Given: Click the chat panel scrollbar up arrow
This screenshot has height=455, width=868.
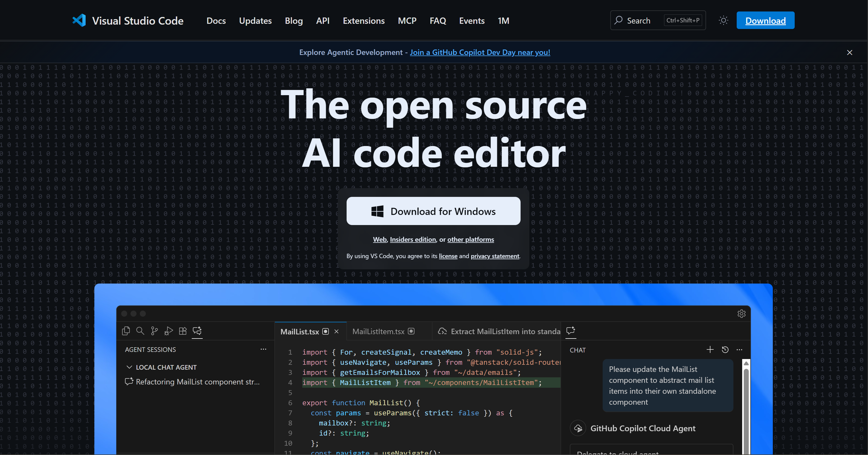Looking at the screenshot, I should tap(746, 363).
